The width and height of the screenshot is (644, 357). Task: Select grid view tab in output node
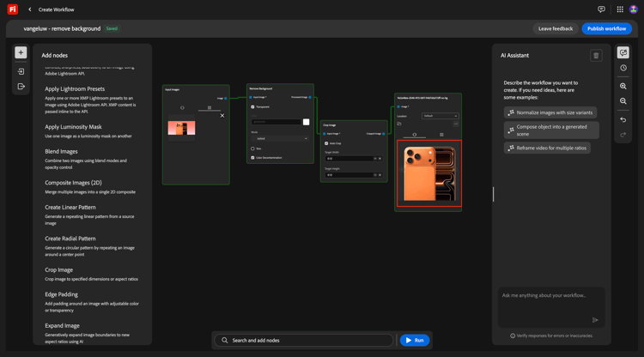coord(441,135)
